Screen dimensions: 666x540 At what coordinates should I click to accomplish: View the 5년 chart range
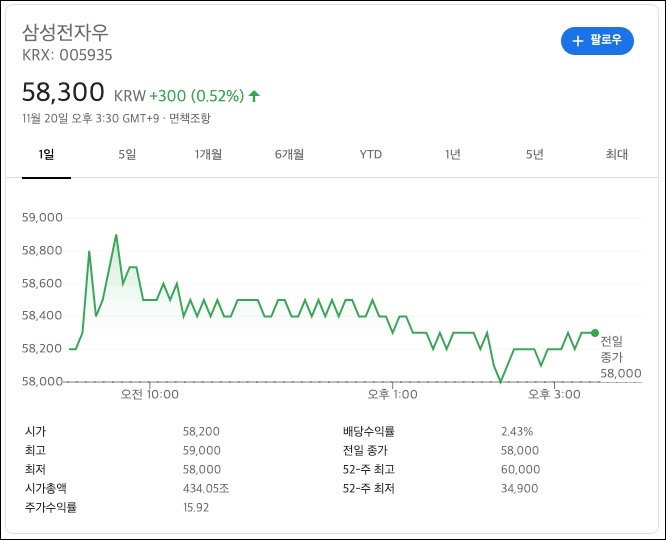pos(534,154)
